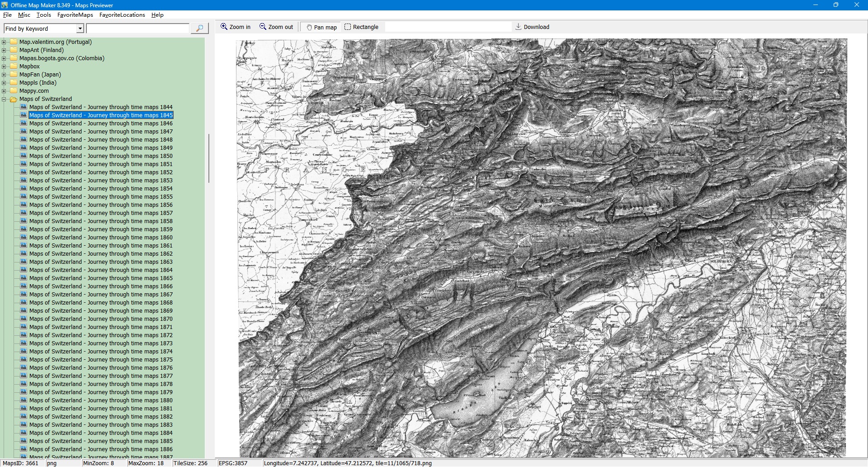868x467 pixels.
Task: Click the keyword search text field
Action: (x=137, y=29)
